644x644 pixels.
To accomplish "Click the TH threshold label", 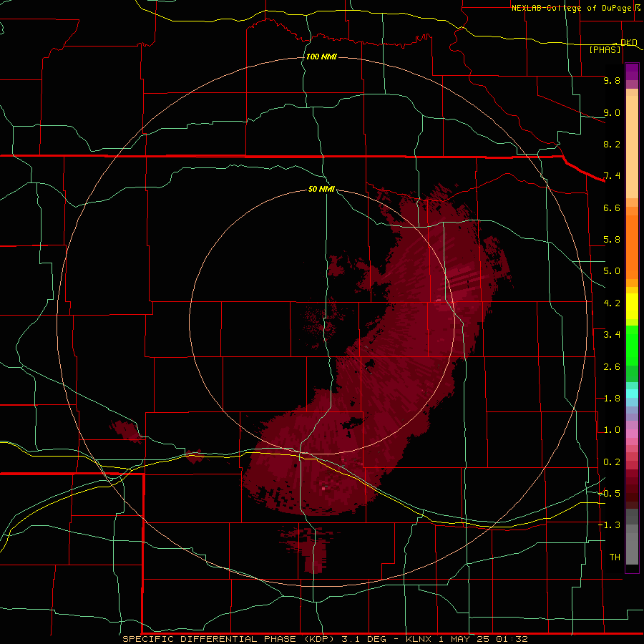I will pos(615,557).
